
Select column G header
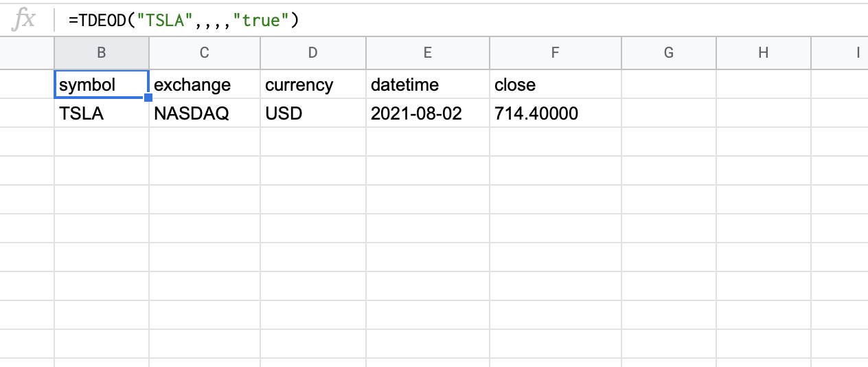pyautogui.click(x=668, y=53)
